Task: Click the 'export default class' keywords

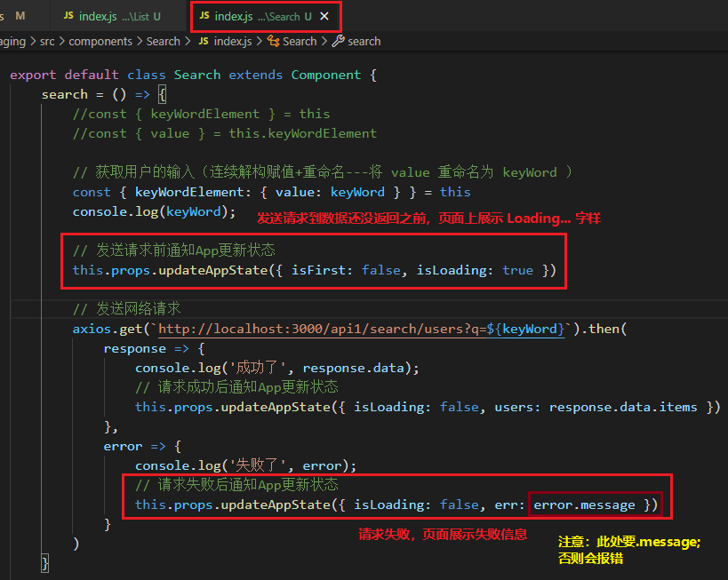Action: 88,75
